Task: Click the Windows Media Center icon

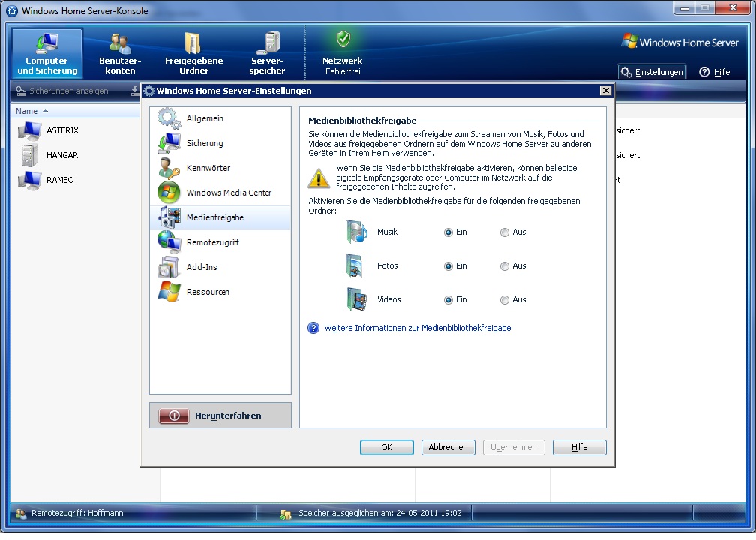Action: click(x=169, y=192)
